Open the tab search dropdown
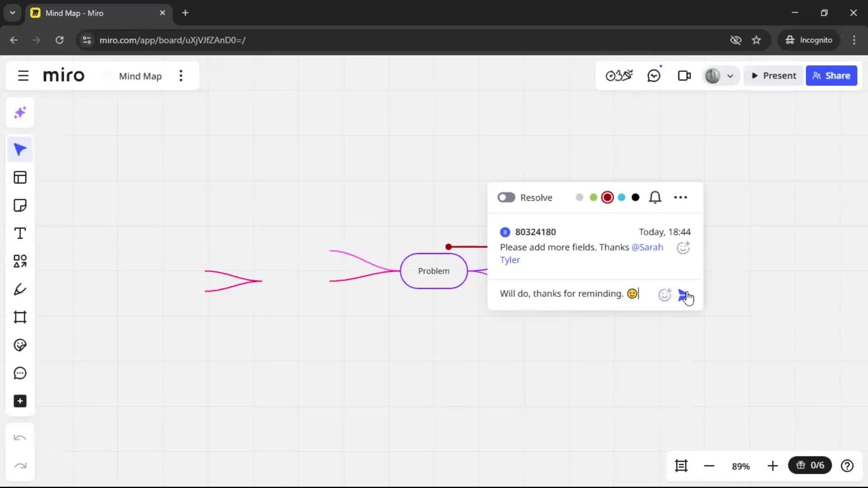 (x=13, y=13)
